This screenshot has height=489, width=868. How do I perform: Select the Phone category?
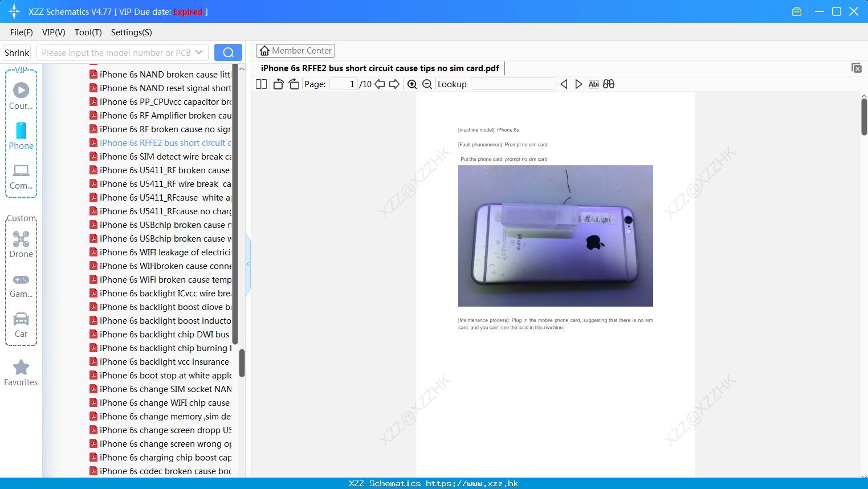(x=21, y=136)
